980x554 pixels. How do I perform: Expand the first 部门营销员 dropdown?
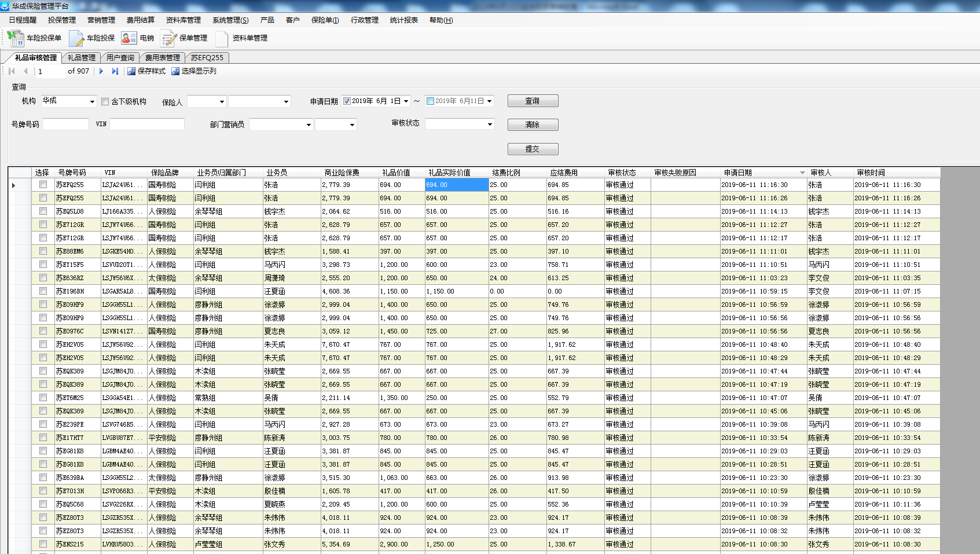pos(309,125)
